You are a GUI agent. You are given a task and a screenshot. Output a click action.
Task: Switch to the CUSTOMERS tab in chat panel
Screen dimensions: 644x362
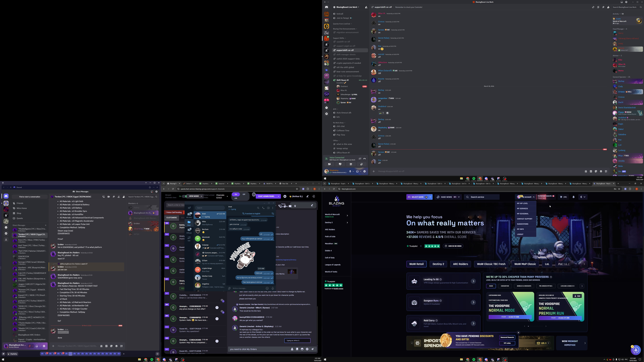click(x=171, y=218)
